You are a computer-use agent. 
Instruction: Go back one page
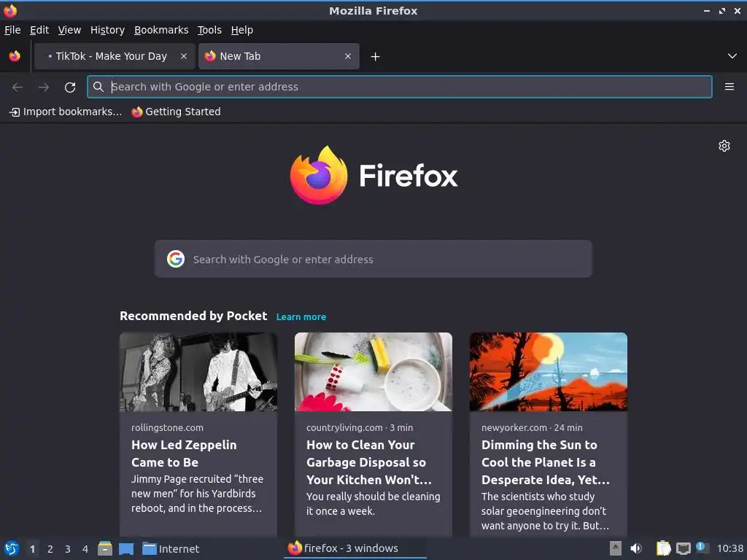click(x=18, y=87)
